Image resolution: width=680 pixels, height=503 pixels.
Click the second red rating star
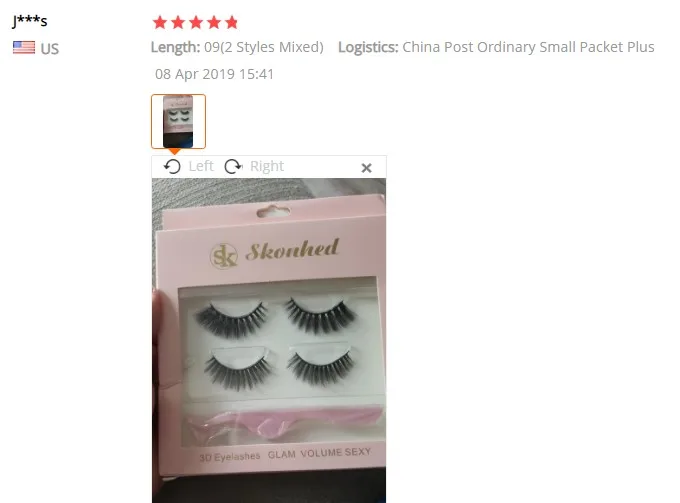coord(178,22)
